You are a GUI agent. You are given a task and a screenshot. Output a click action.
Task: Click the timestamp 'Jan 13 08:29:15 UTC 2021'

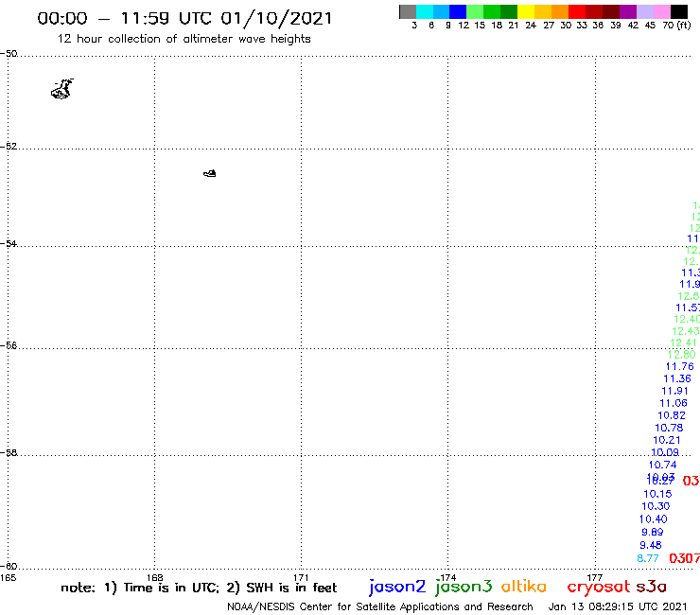[x=618, y=606]
